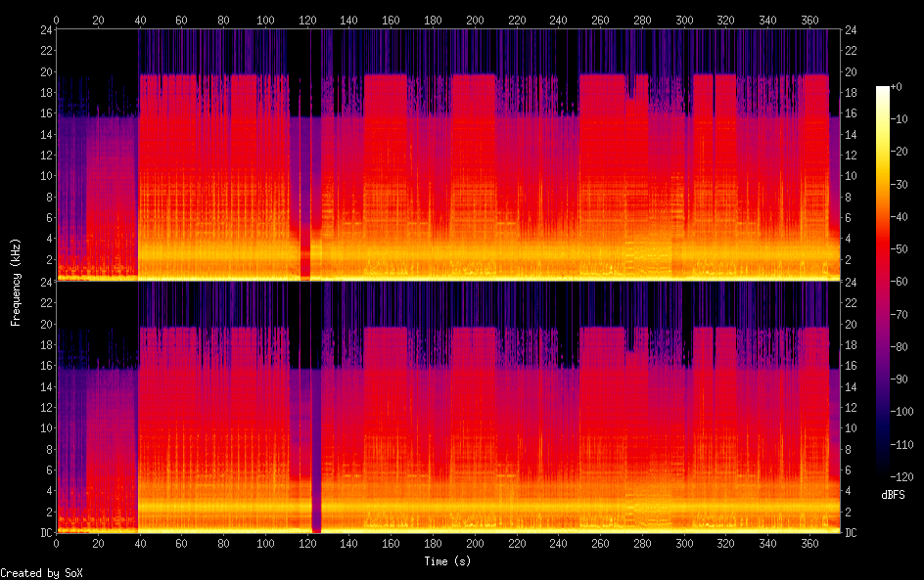Click the topmost "24" label on the left axis
The height and width of the screenshot is (580, 924).
(45, 30)
